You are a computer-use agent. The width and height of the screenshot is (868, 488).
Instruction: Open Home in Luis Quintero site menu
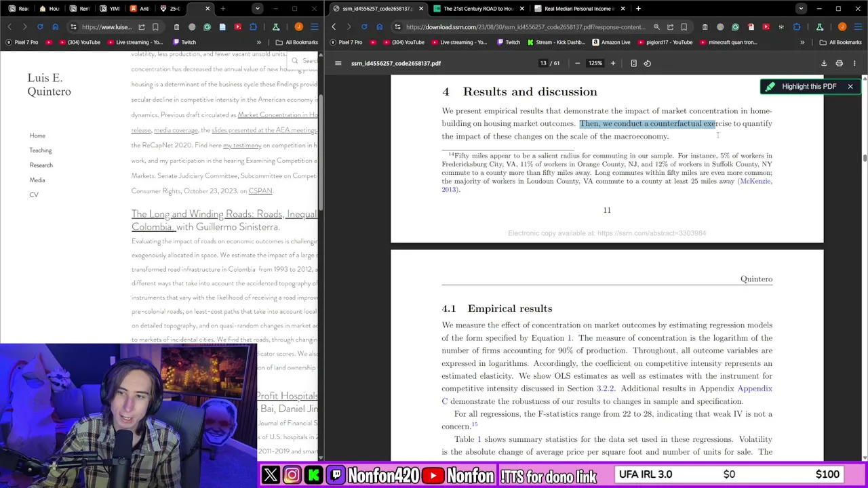point(37,136)
